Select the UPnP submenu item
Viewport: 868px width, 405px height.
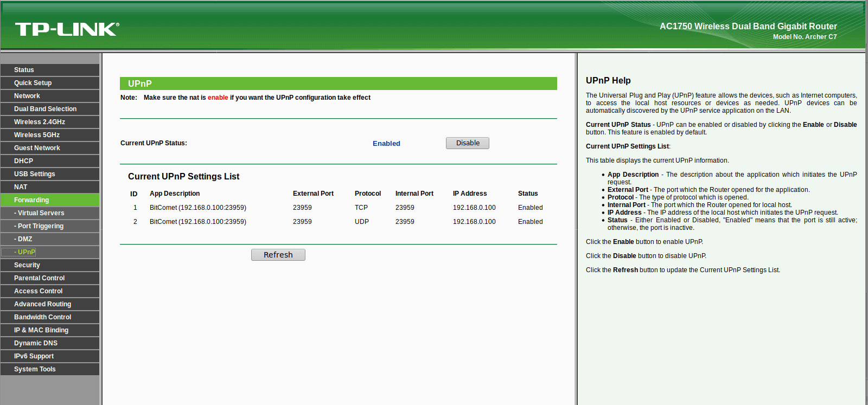(x=50, y=252)
